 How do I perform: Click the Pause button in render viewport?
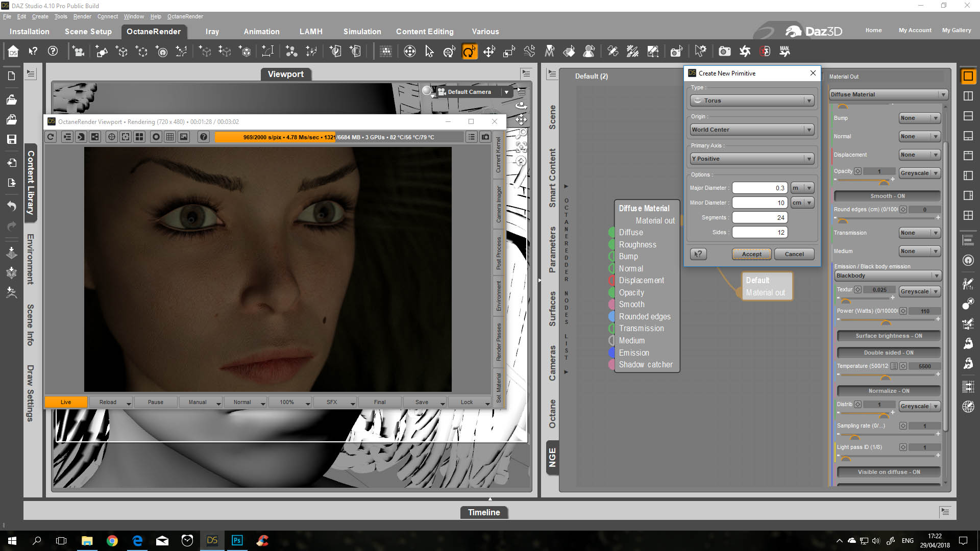pos(155,402)
